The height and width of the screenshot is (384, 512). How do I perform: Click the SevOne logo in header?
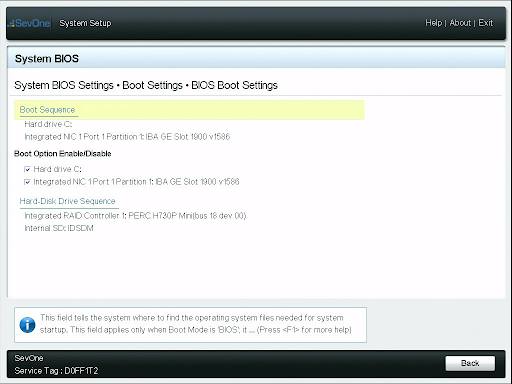(29, 23)
